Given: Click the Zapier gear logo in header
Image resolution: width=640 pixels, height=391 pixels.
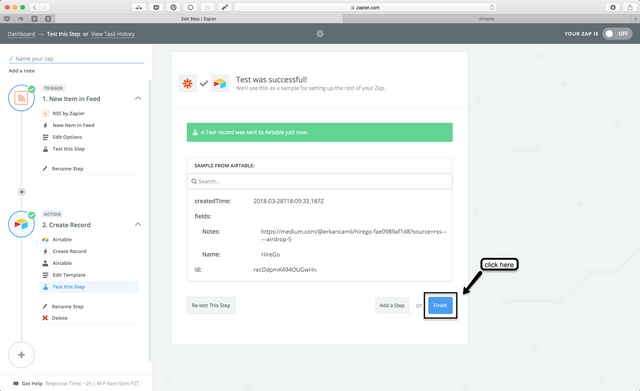Looking at the screenshot, I should coord(320,33).
